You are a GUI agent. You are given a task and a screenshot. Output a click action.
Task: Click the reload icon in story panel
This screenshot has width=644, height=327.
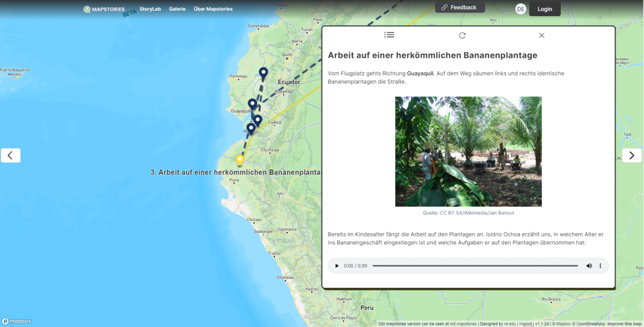pyautogui.click(x=462, y=35)
